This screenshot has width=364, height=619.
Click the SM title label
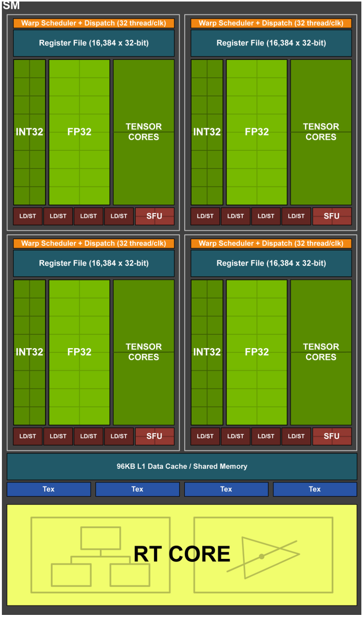click(11, 5)
